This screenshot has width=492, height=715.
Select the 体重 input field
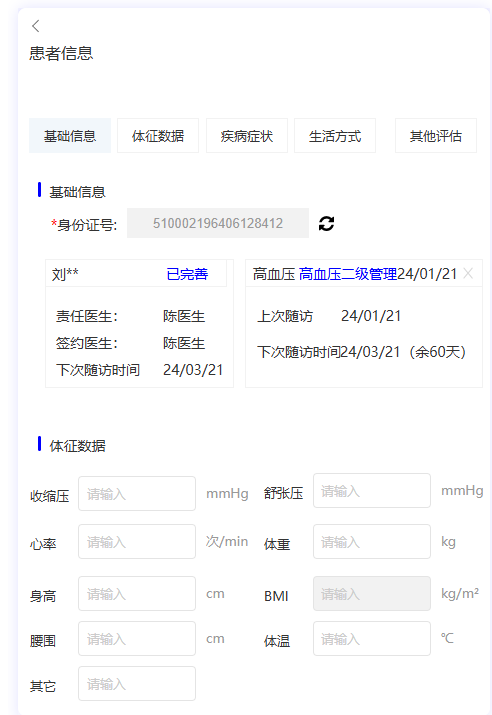click(372, 541)
